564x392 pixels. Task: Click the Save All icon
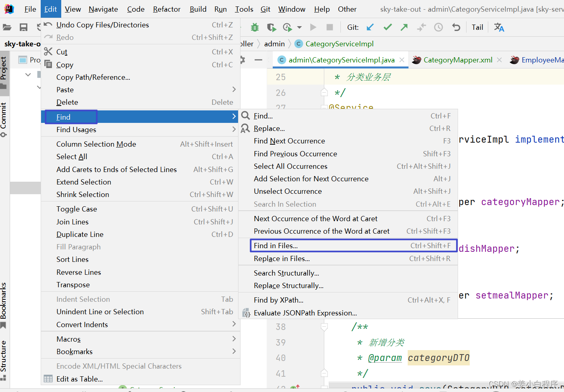[x=23, y=27]
